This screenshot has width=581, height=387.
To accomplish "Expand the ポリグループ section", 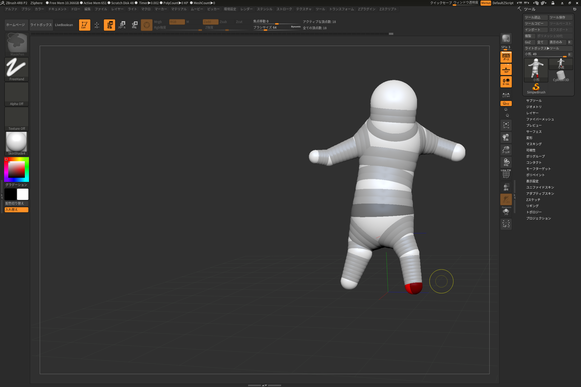I will coord(535,156).
